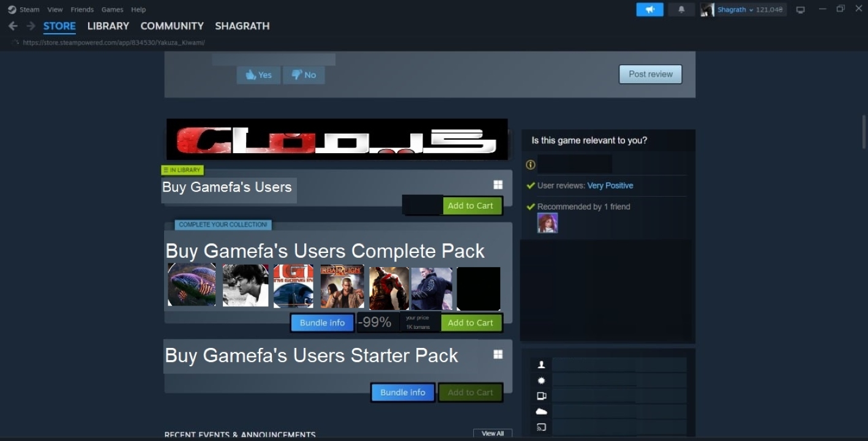The width and height of the screenshot is (868, 441).
Task: Click the Steam Cloud icon
Action: (x=541, y=412)
